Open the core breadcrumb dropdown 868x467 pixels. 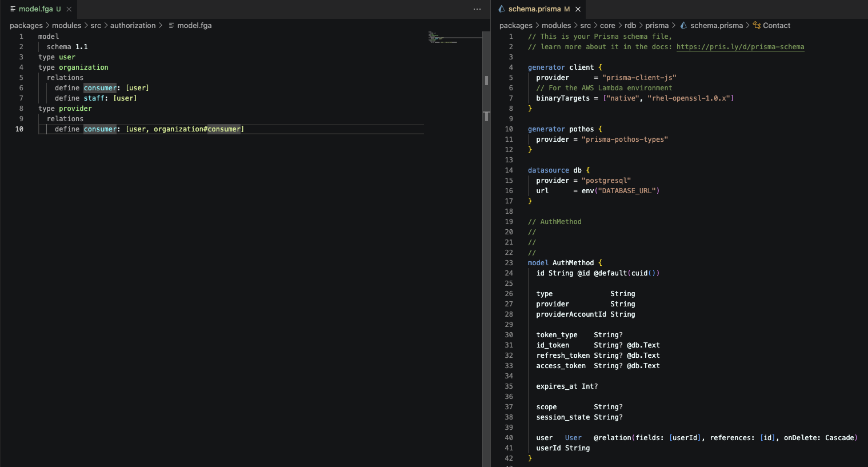(607, 25)
